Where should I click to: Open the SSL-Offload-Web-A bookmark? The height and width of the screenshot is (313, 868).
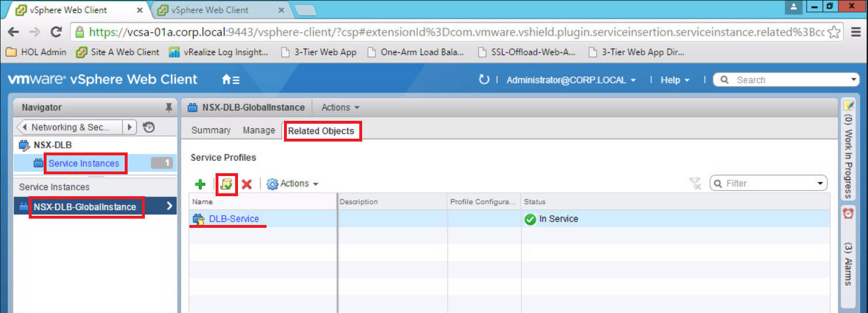tap(526, 52)
